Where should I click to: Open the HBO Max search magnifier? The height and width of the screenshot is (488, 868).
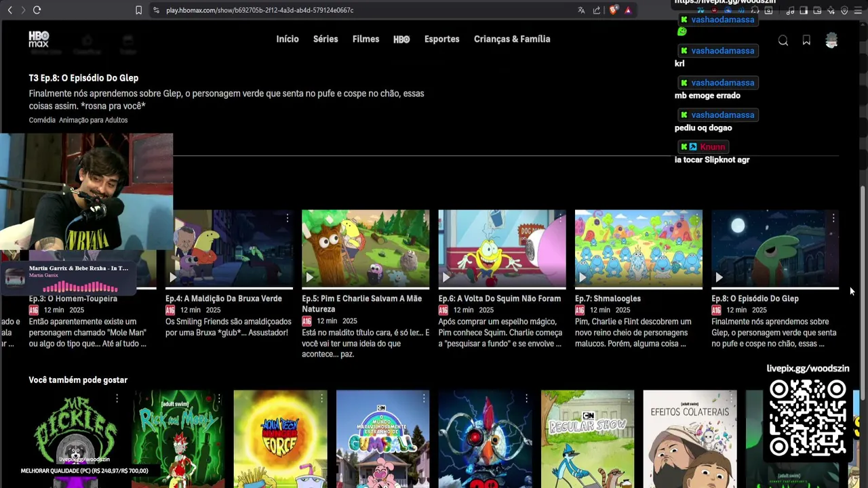(x=783, y=41)
